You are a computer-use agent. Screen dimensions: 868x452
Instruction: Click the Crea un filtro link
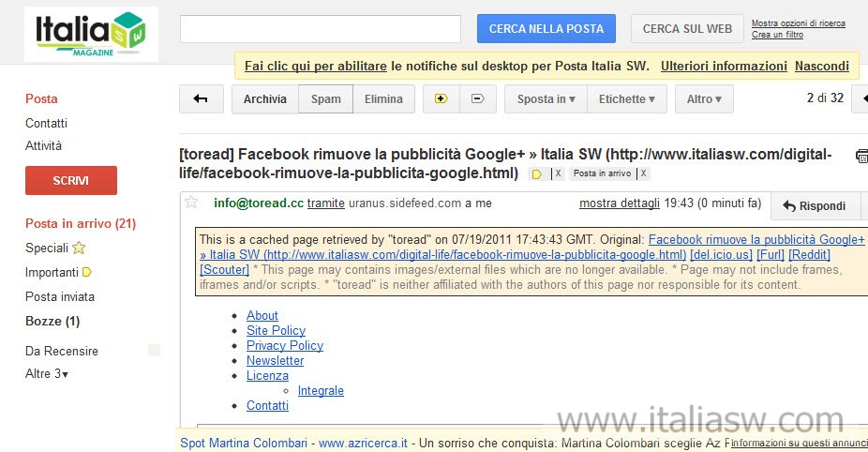coord(777,35)
